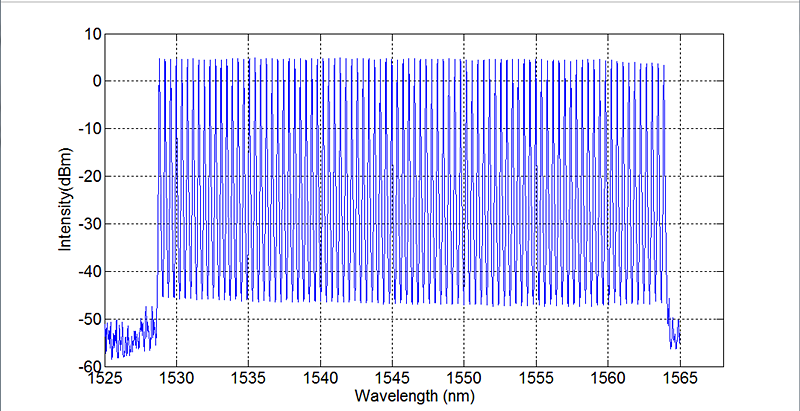Select the -20 y-axis tick label
This screenshot has height=411, width=800.
point(89,177)
